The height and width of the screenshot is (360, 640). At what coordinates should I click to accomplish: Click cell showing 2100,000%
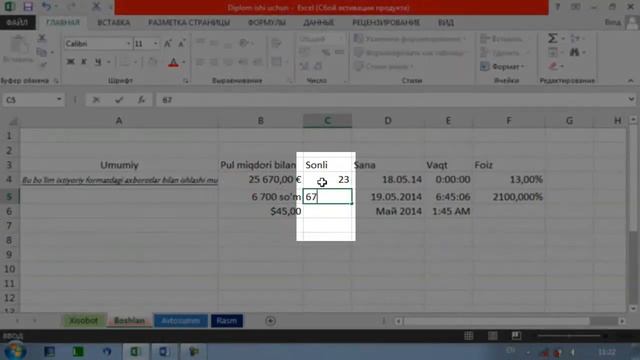tap(509, 197)
